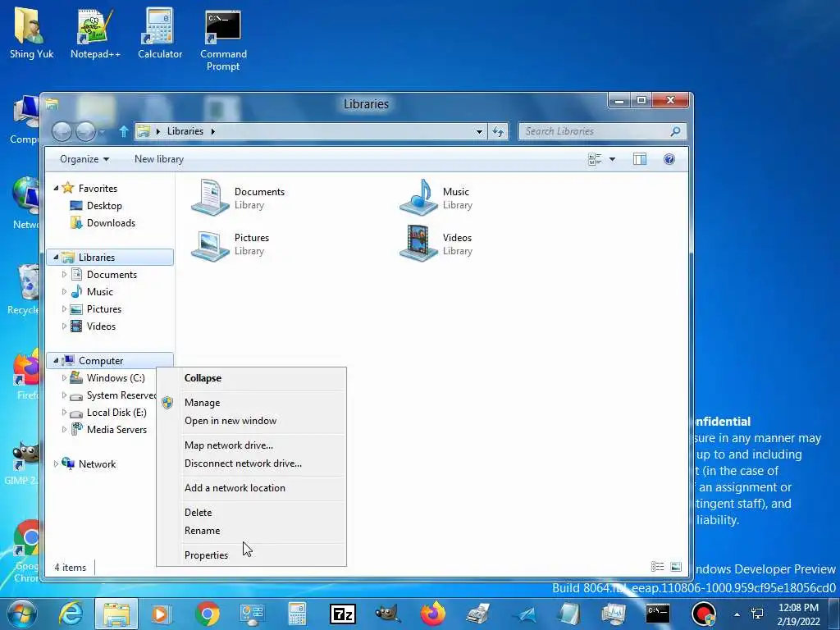
Task: Open the address bar history dropdown
Action: pyautogui.click(x=479, y=131)
